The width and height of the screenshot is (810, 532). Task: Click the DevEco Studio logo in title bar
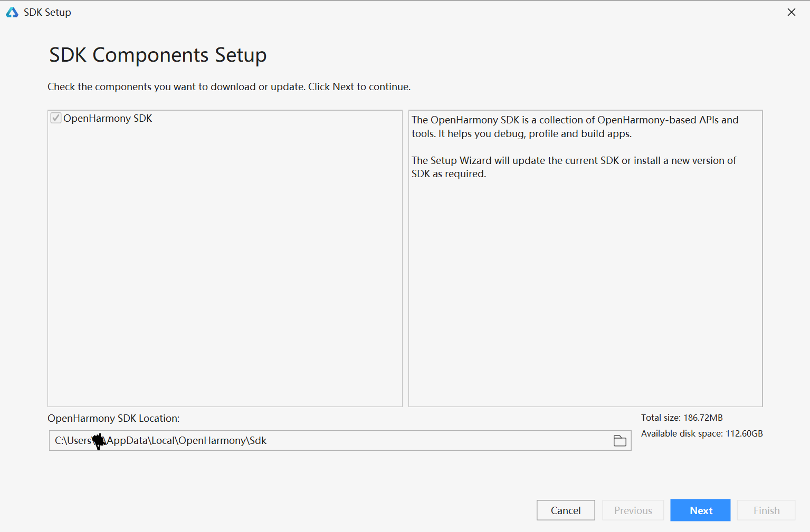click(x=12, y=12)
